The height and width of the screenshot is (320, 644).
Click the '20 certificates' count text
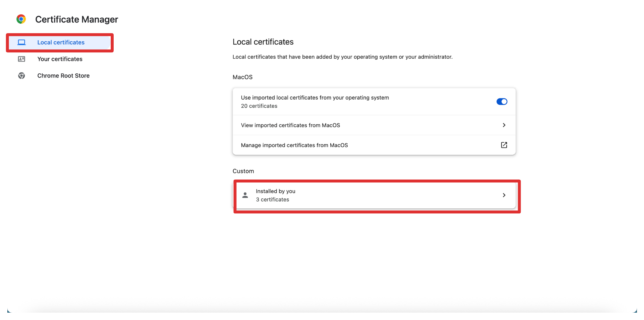coord(259,106)
